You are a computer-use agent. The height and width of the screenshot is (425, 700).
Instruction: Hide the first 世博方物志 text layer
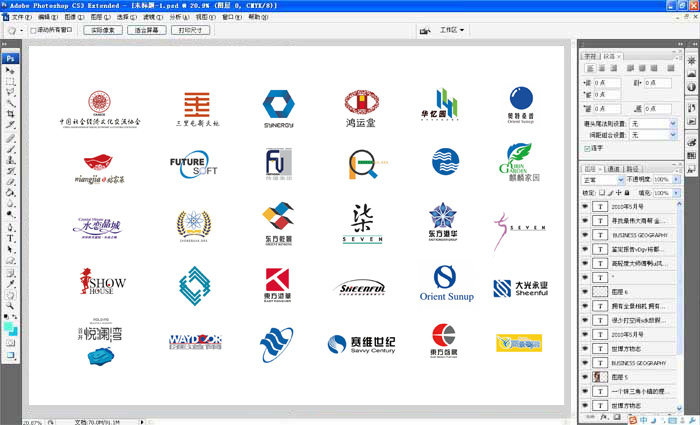[x=585, y=349]
